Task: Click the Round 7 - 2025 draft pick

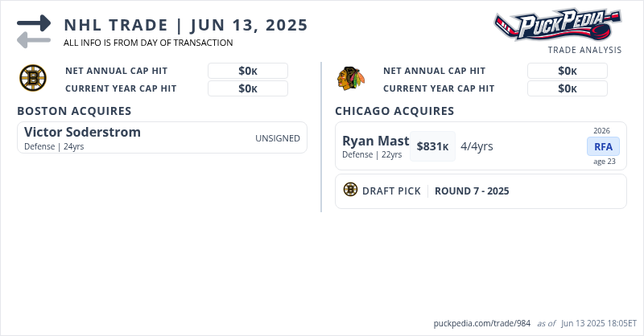Action: [x=472, y=191]
